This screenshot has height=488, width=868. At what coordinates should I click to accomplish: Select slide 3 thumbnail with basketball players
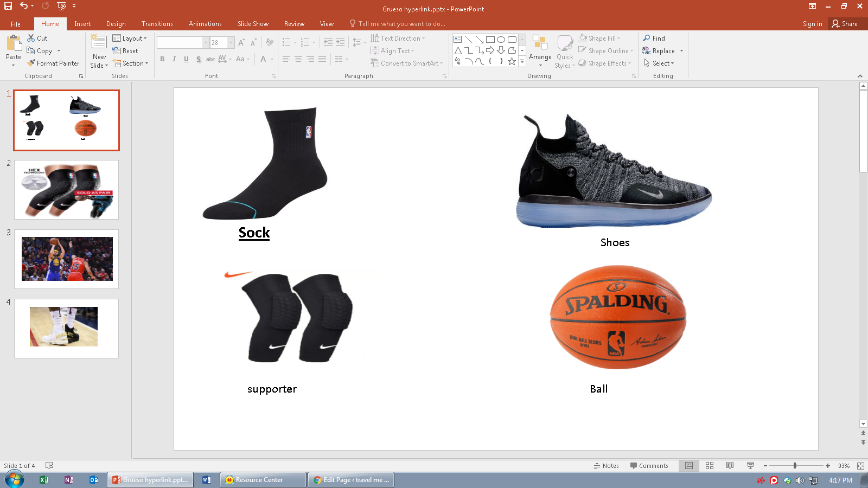67,259
